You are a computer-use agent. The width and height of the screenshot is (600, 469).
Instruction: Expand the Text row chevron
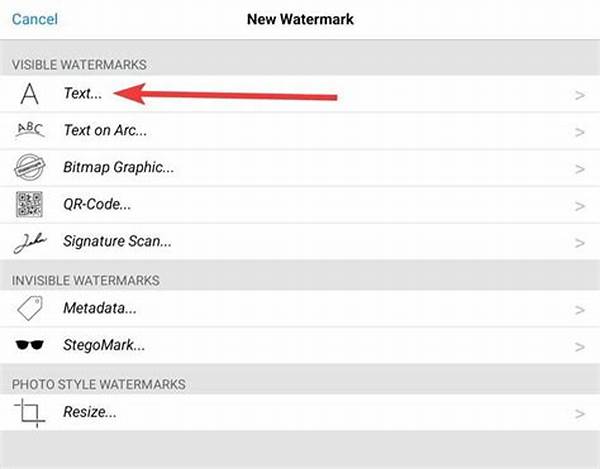click(x=579, y=95)
